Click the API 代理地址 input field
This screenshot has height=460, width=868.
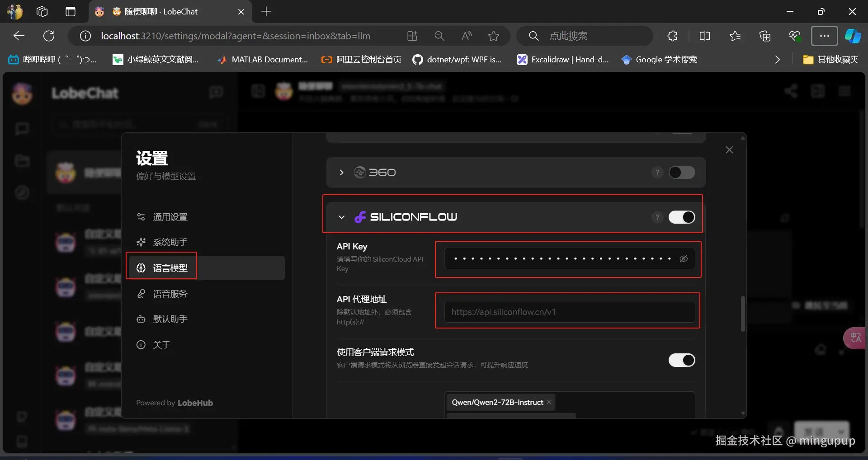570,312
